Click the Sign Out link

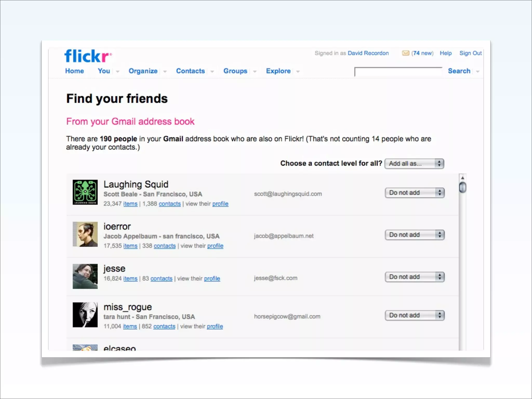[470, 53]
